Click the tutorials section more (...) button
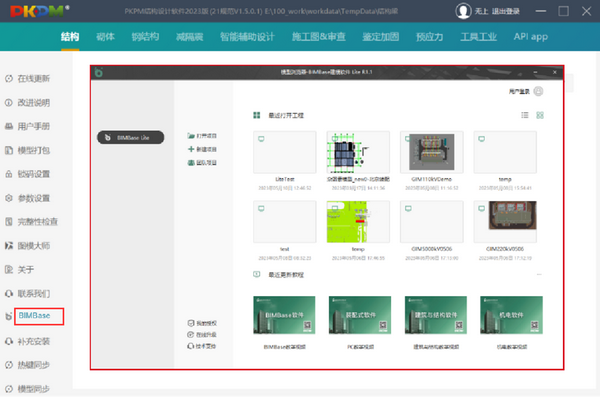 tap(539, 274)
